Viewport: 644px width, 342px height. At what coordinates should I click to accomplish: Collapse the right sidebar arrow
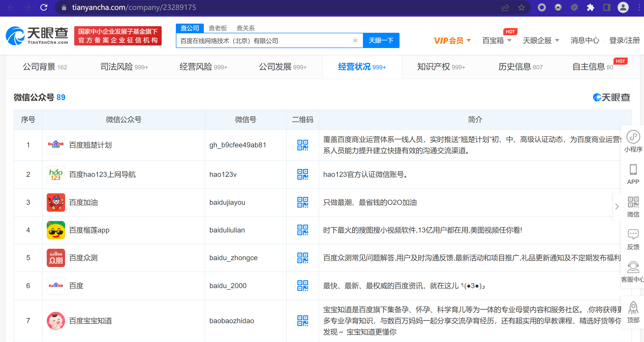pos(617,206)
